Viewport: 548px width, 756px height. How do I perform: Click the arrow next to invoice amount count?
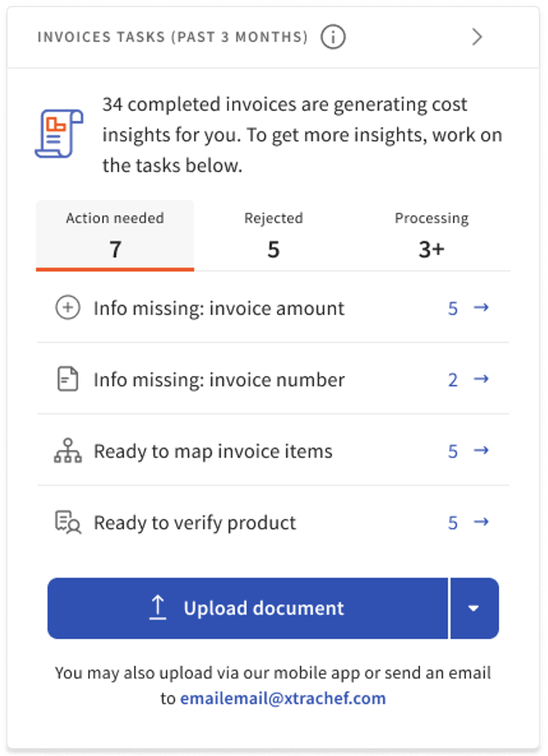[481, 308]
